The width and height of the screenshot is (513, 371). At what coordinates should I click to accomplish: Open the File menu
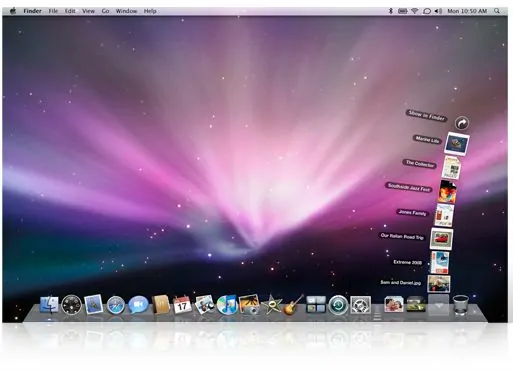[x=53, y=11]
